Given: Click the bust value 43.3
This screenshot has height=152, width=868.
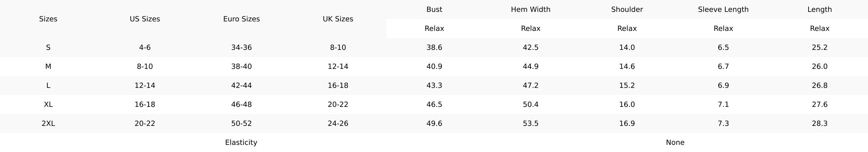Looking at the screenshot, I should point(434,86).
